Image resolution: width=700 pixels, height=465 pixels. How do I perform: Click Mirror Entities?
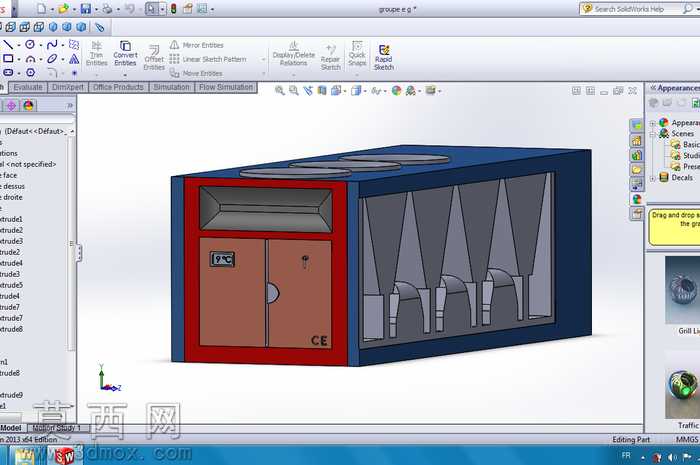click(196, 45)
